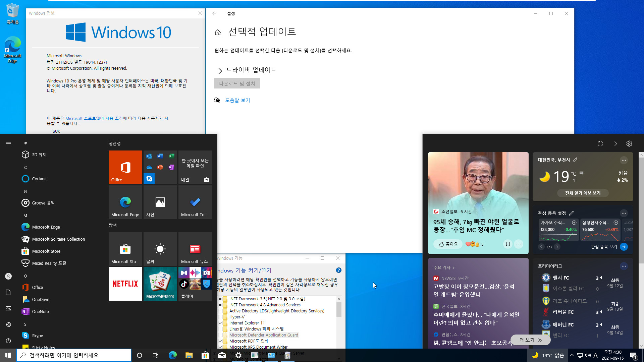Open the NETFLIX tile
644x362 pixels.
125,284
